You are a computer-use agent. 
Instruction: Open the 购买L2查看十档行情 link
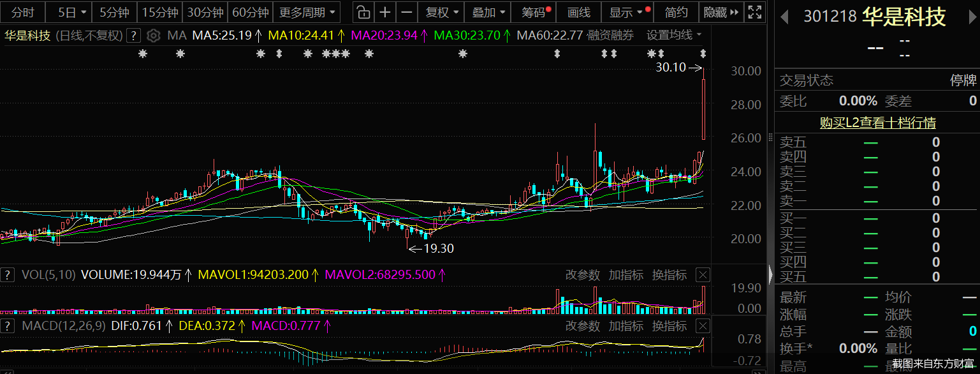pyautogui.click(x=878, y=123)
